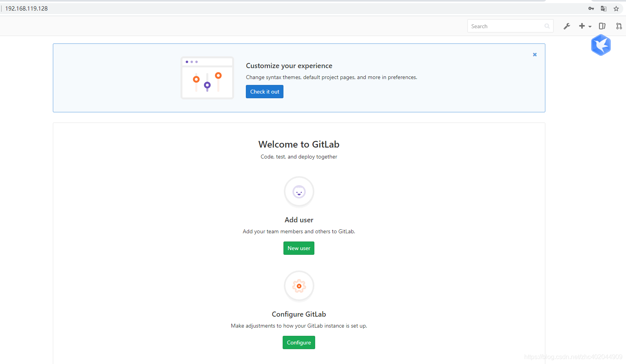Click the preferences illustration thumbnail
Viewport: 626px width, 364px height.
point(207,78)
